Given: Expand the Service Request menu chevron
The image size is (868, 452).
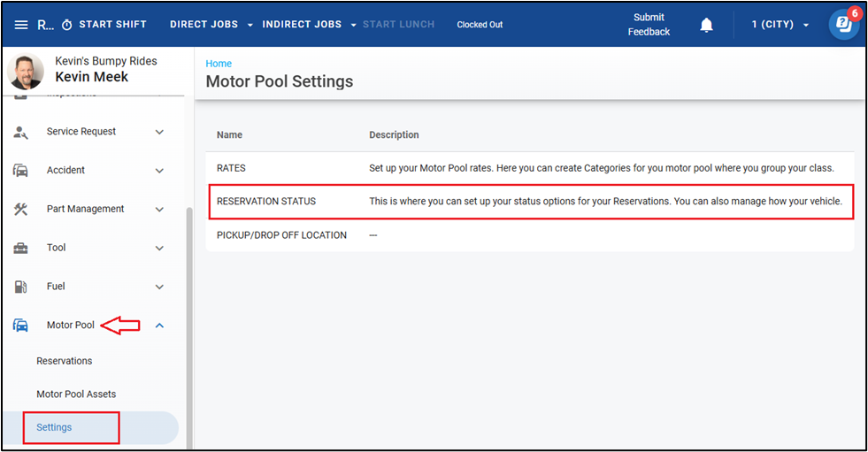Looking at the screenshot, I should pos(159,132).
